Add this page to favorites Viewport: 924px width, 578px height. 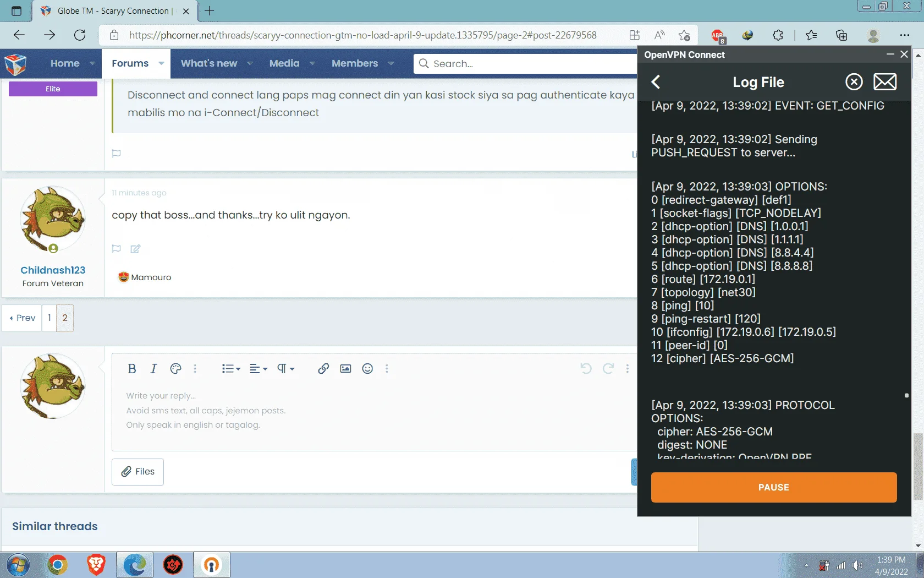684,35
